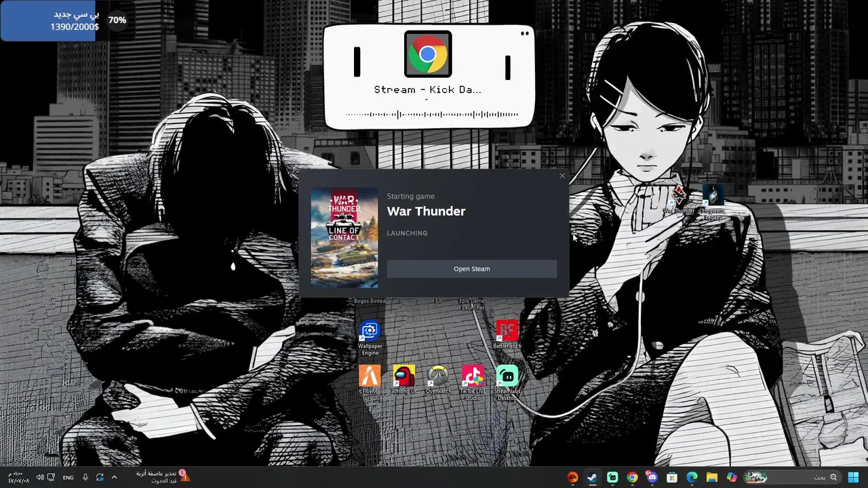Click the LAUNCHING status text
The width and height of the screenshot is (868, 488).
coord(407,233)
